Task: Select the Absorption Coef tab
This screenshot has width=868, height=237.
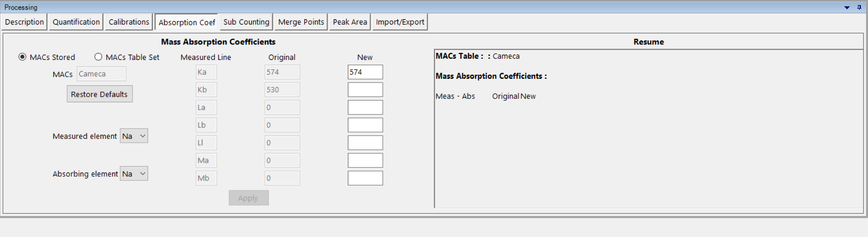Action: point(187,22)
